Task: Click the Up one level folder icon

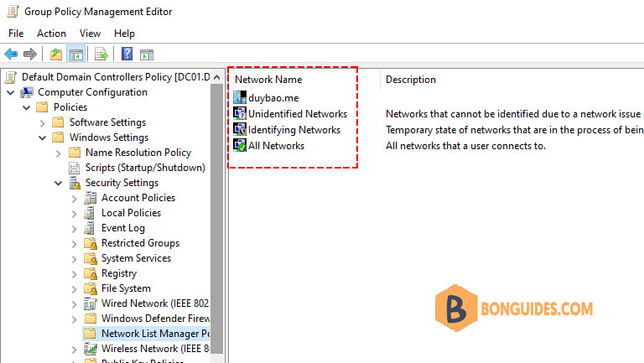Action: coord(56,54)
